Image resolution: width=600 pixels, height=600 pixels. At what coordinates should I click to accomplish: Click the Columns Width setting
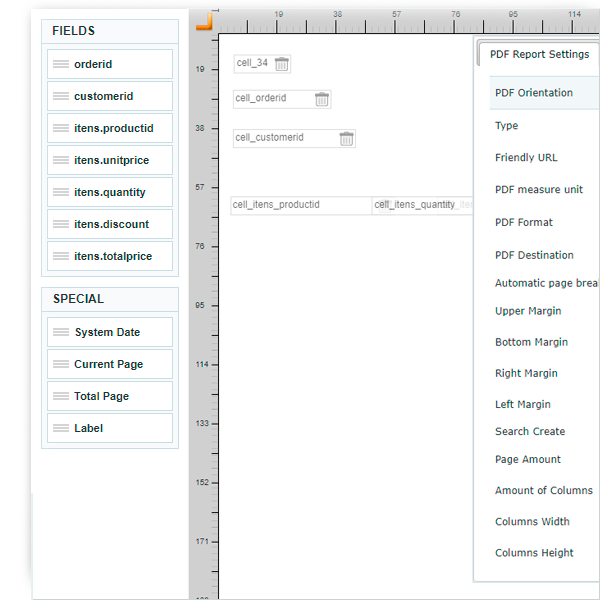532,521
